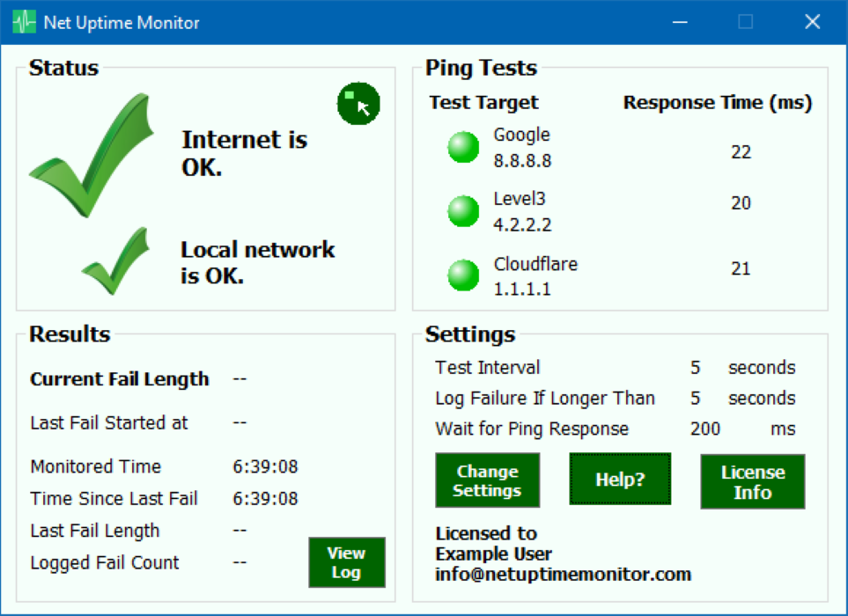Image resolution: width=848 pixels, height=616 pixels.
Task: Click Cloudflare's response time value 21
Action: [741, 268]
